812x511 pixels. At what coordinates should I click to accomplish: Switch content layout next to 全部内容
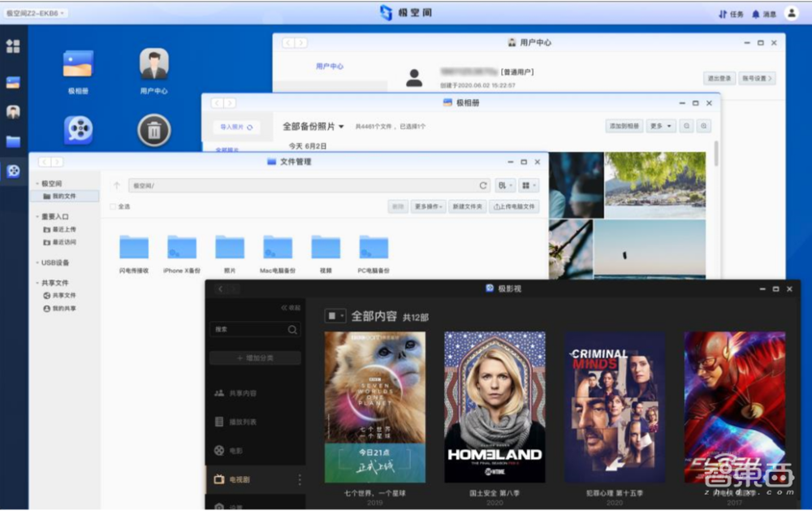tap(335, 315)
